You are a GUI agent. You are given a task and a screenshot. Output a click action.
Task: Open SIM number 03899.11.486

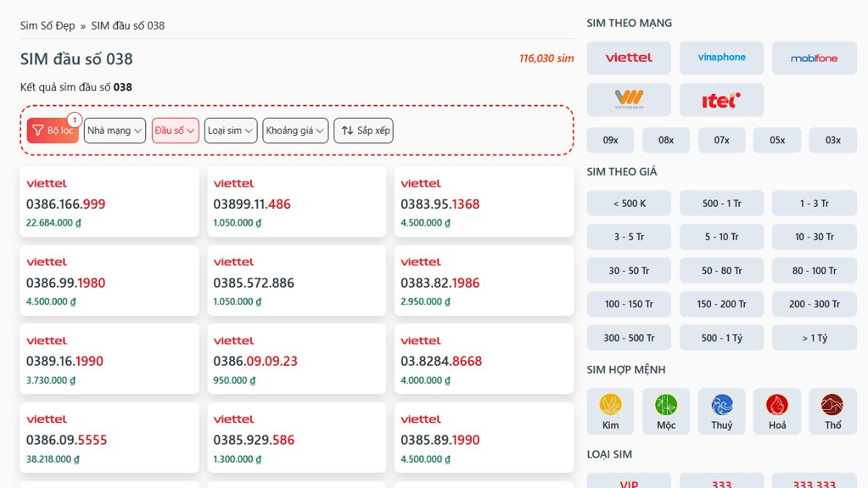pos(252,204)
